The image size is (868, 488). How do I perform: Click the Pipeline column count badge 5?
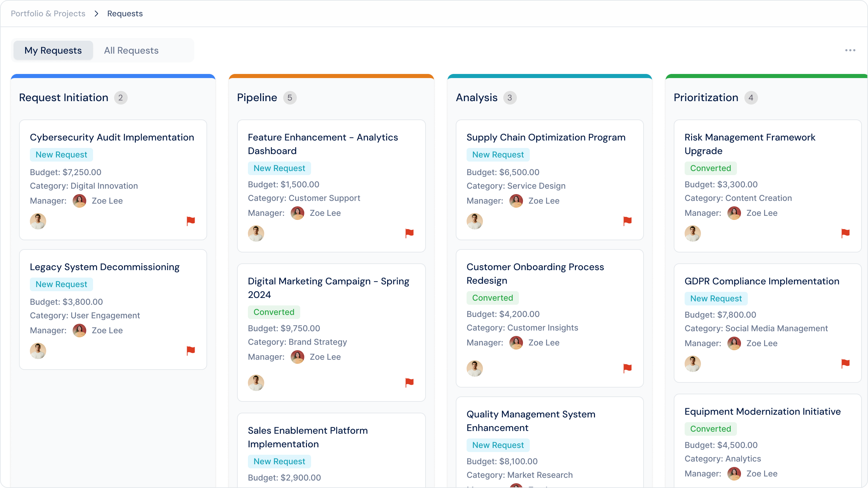290,98
